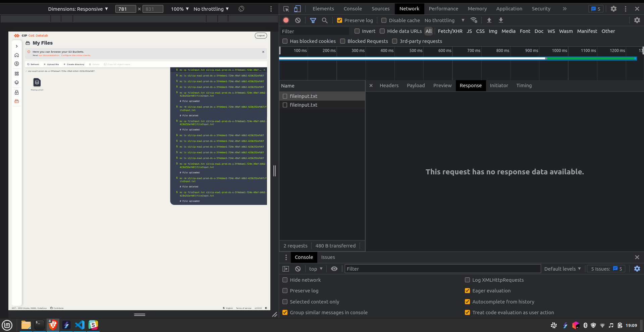
Task: Open the apps grid icon in the sidebar
Action: pyautogui.click(x=16, y=73)
